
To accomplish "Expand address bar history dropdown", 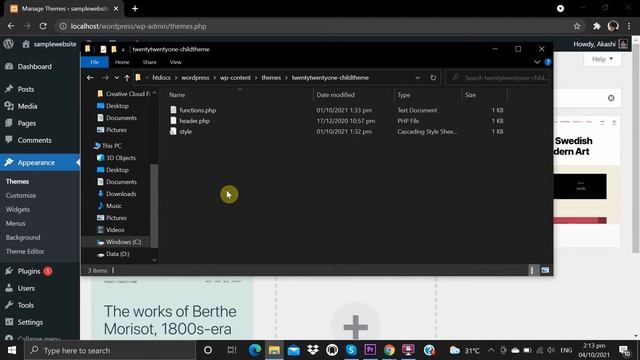I will tap(417, 78).
